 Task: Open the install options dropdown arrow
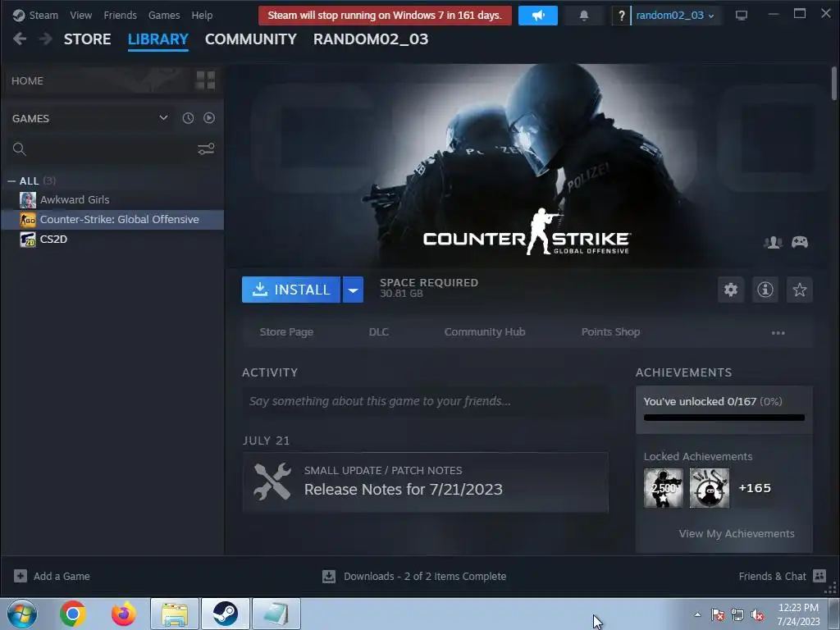pyautogui.click(x=353, y=290)
